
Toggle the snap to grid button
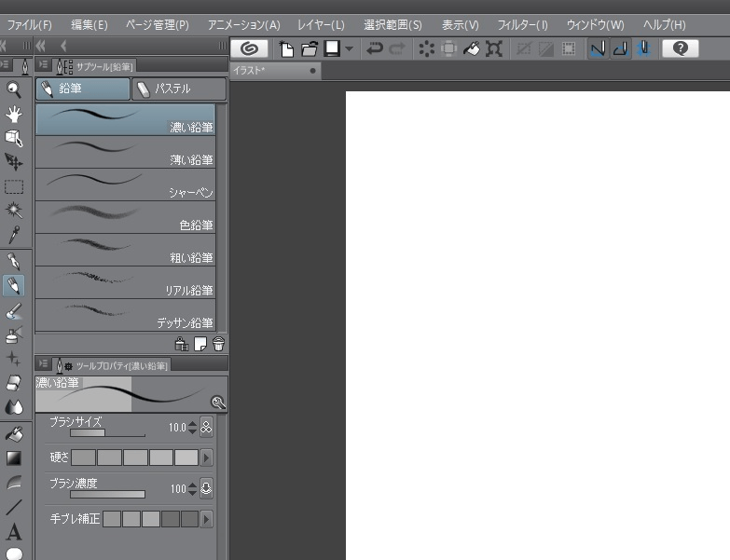(x=643, y=49)
